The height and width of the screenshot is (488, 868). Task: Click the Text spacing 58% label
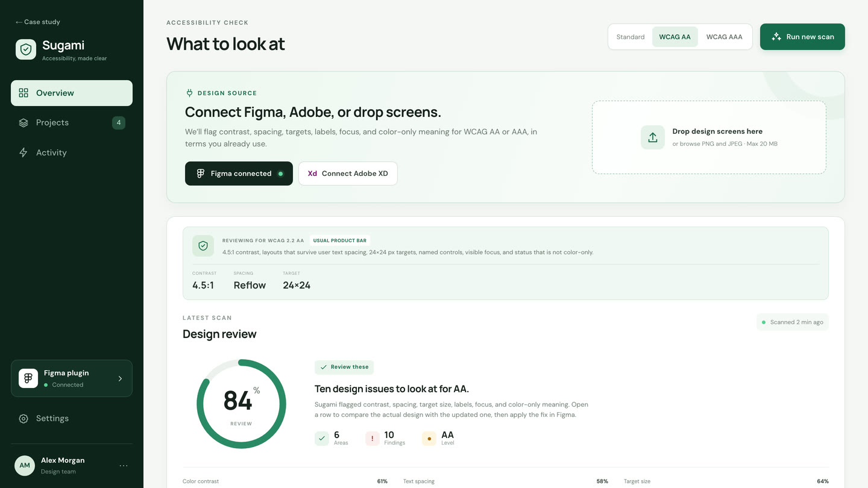pos(506,481)
